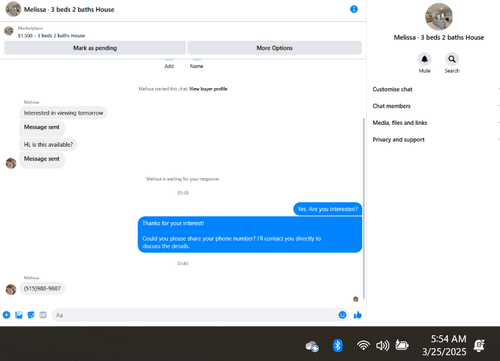The image size is (500, 361).
Task: Expand the Privacy and support section
Action: coord(436,139)
